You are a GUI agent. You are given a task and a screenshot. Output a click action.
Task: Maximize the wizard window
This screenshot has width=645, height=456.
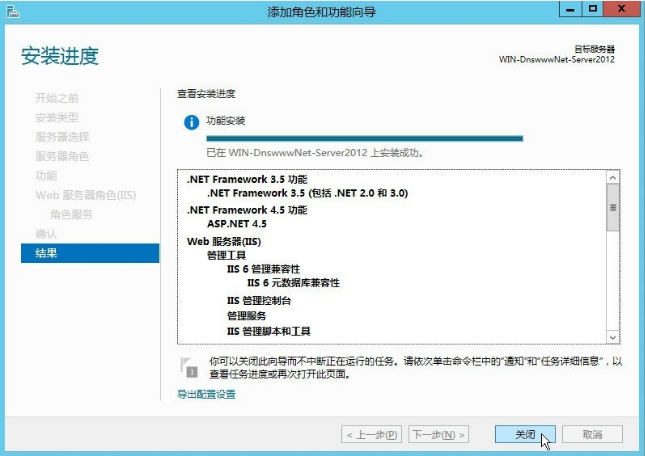coord(592,9)
